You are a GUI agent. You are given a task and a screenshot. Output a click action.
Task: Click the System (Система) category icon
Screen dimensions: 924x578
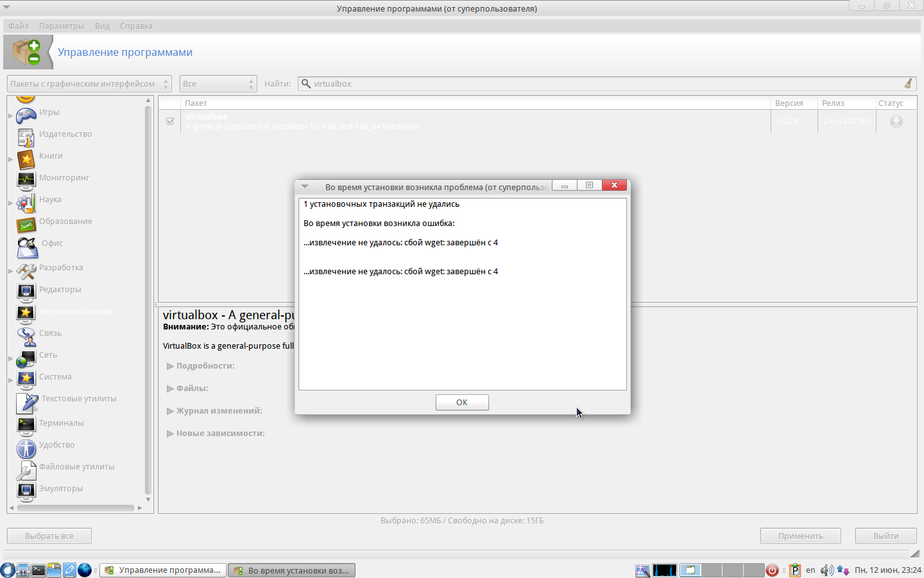coord(26,380)
